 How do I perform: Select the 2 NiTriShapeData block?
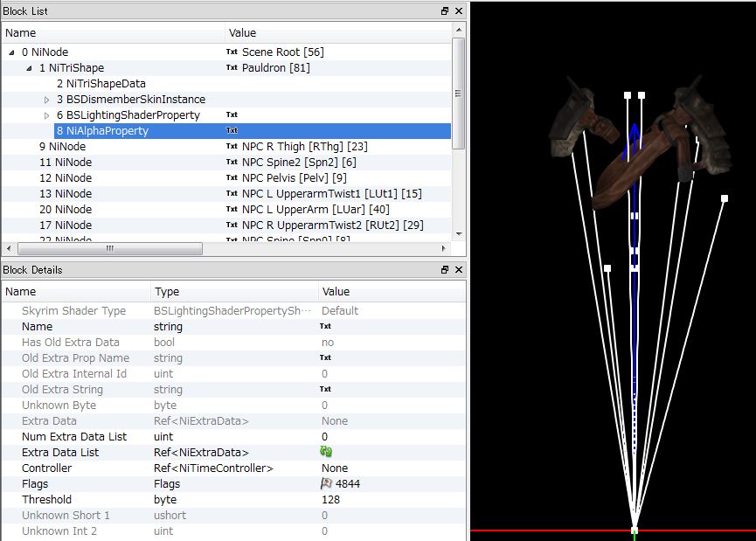click(x=101, y=83)
